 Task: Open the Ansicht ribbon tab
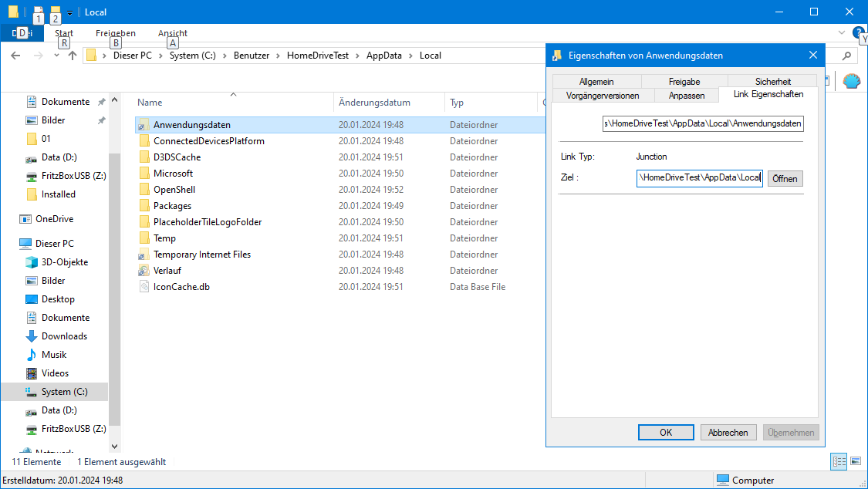click(173, 33)
